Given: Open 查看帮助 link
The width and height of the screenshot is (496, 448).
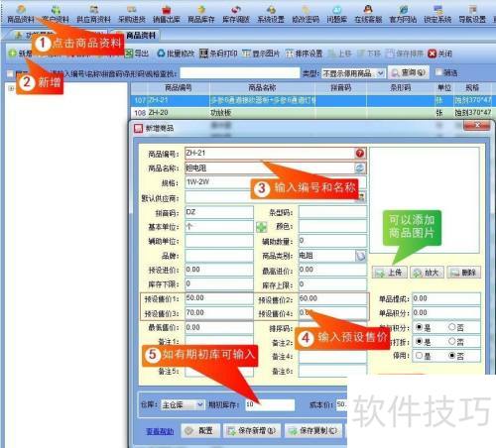Looking at the screenshot, I should 160,431.
